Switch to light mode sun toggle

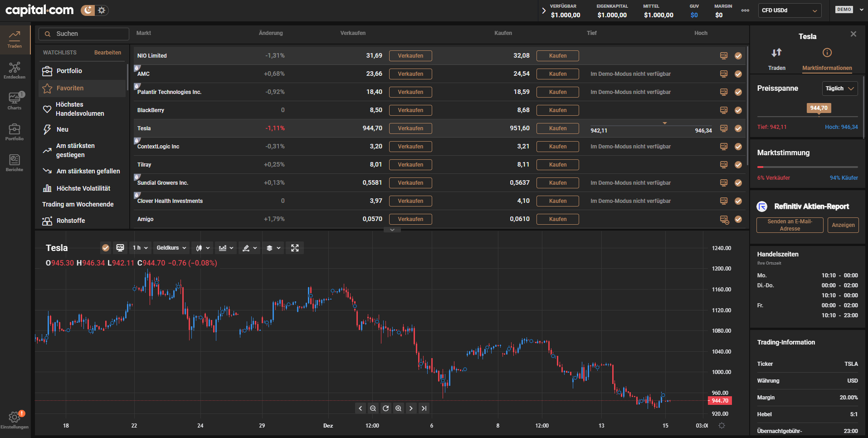(102, 10)
